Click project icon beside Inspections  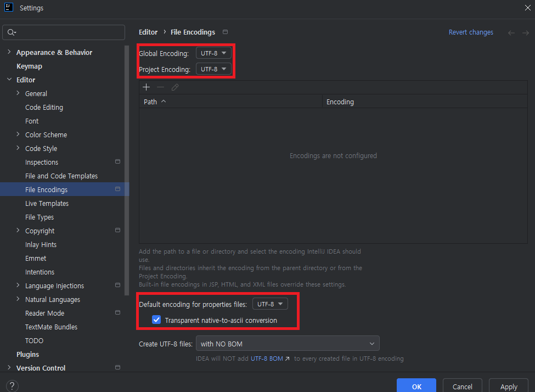click(x=118, y=161)
